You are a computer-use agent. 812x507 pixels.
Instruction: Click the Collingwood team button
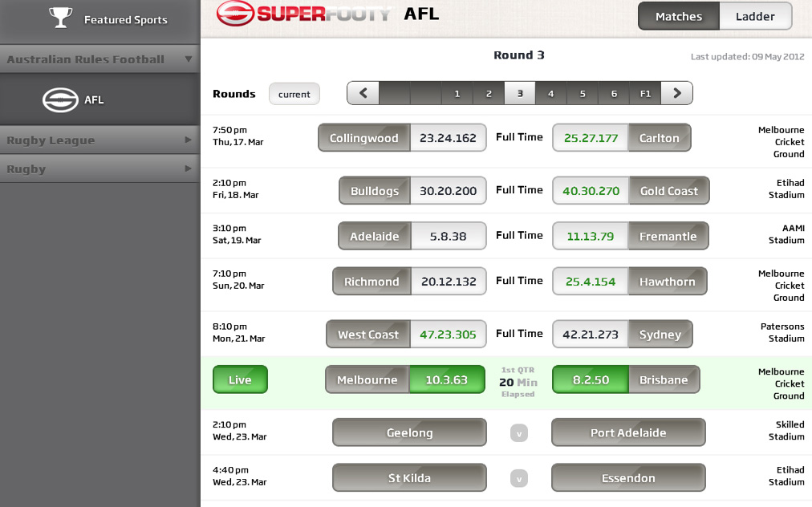click(x=364, y=138)
